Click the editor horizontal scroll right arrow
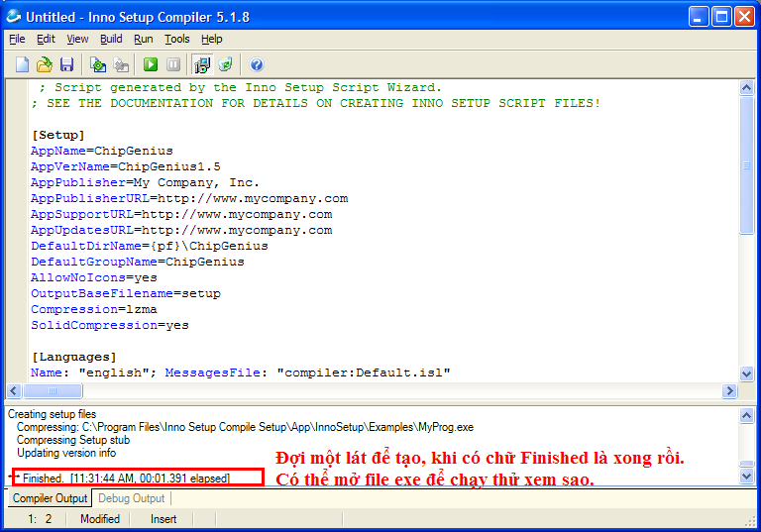The height and width of the screenshot is (532, 761). 729,390
